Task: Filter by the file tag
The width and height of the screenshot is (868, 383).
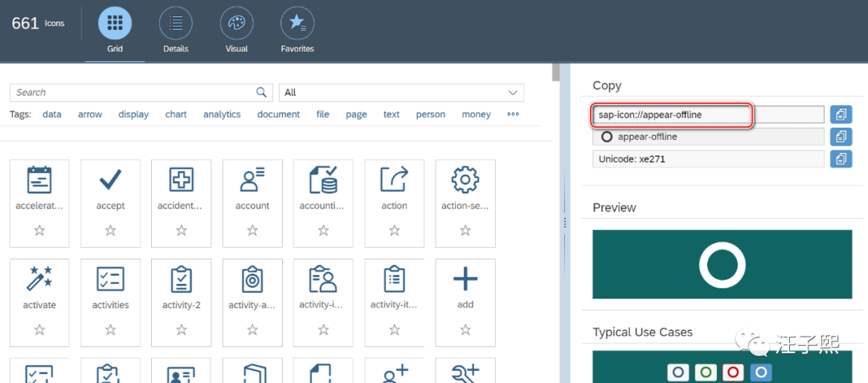Action: [323, 114]
